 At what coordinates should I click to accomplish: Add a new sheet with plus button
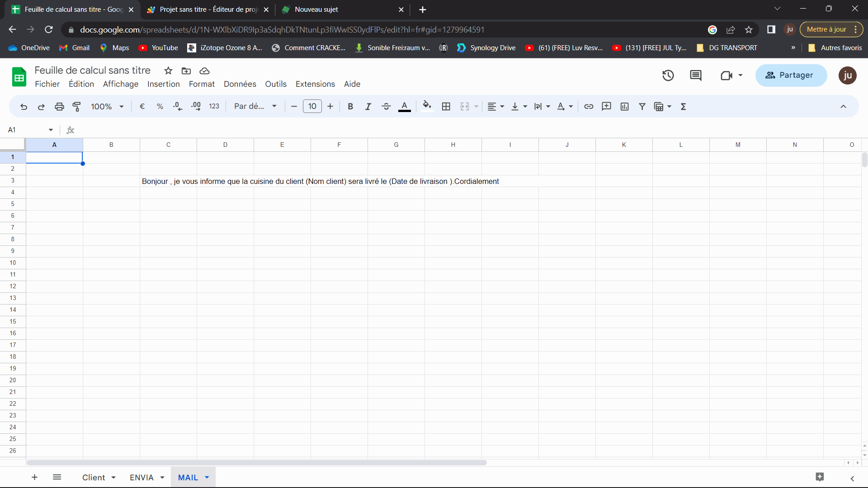(34, 477)
